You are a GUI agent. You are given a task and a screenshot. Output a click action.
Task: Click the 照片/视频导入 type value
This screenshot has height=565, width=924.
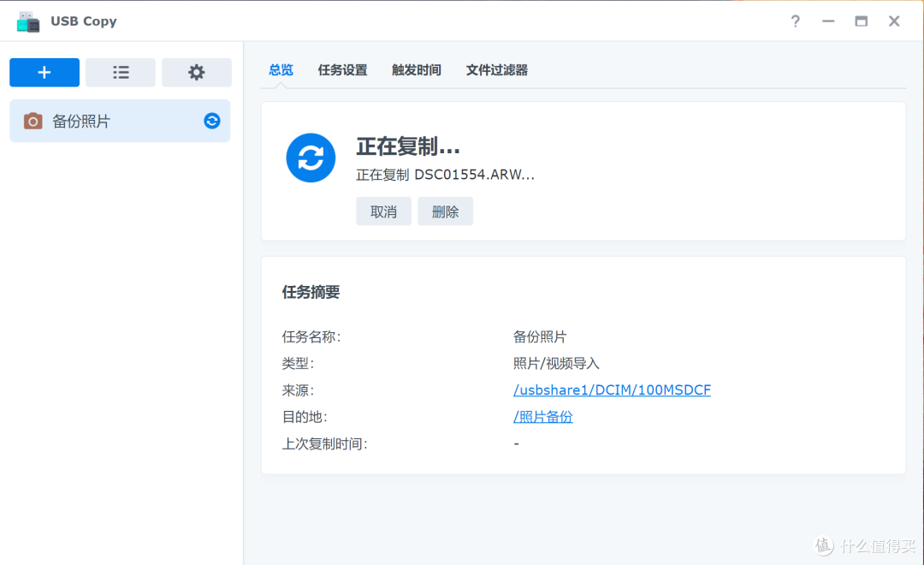click(x=556, y=363)
